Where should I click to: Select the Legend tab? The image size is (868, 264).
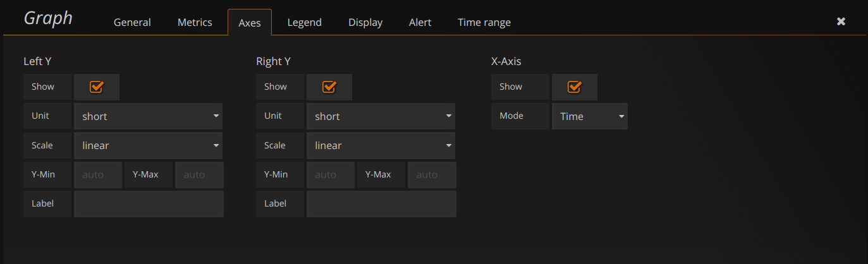(304, 22)
